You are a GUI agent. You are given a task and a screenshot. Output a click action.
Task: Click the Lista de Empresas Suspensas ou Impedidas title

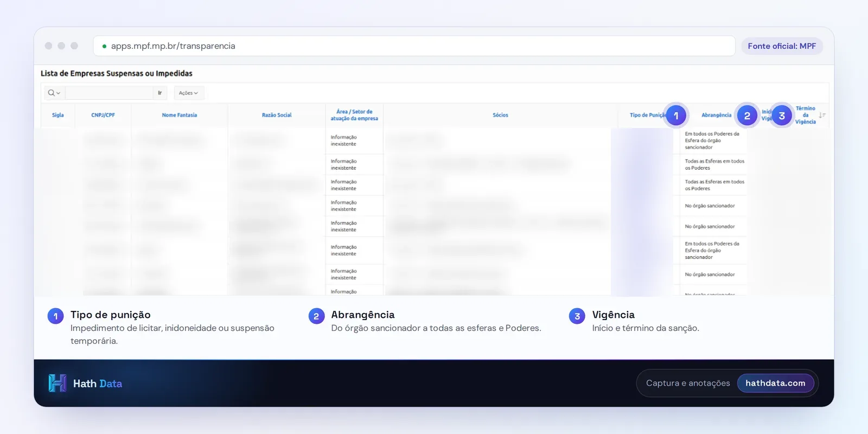117,73
